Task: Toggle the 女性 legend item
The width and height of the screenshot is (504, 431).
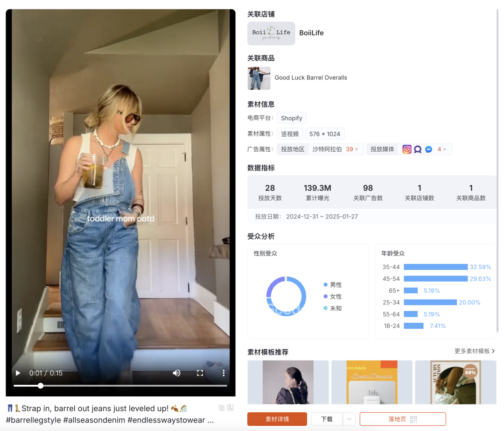Action: click(333, 297)
